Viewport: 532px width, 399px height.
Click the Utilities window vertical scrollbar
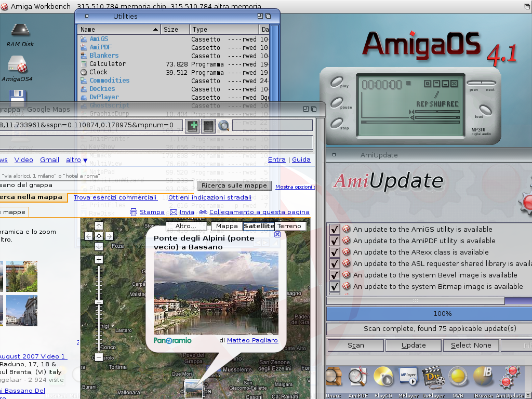274,64
